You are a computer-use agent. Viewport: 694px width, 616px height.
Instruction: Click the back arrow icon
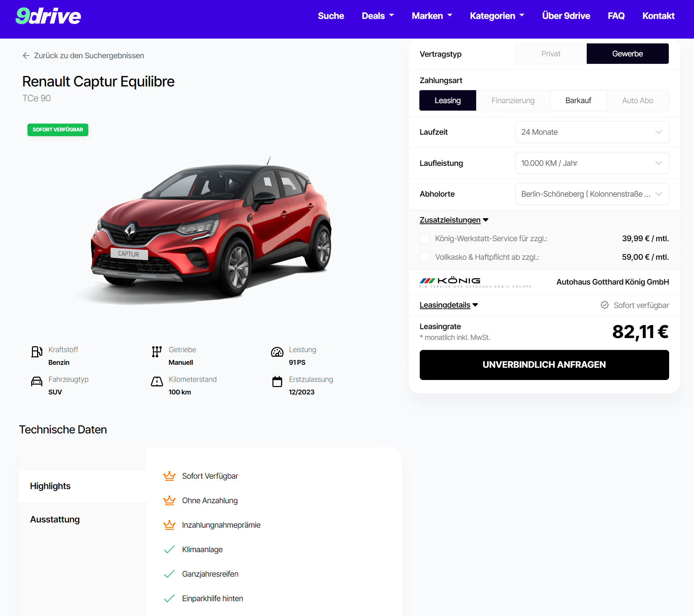[26, 56]
